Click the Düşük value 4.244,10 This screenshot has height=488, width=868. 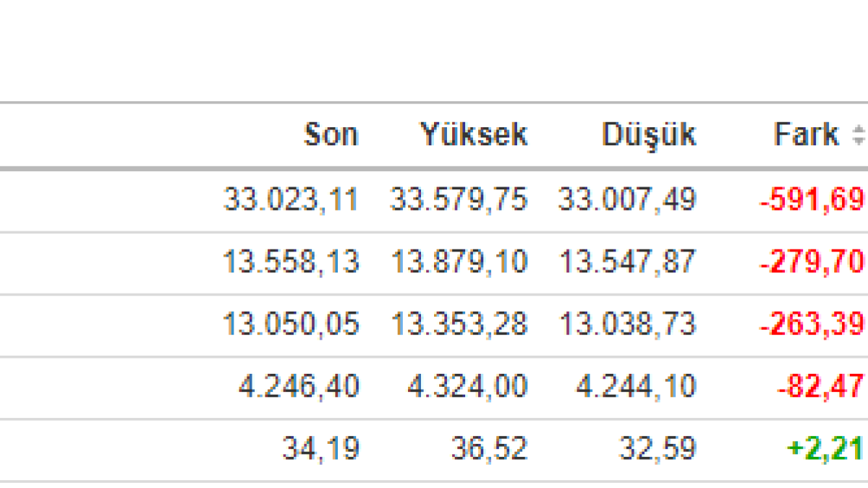pos(635,387)
